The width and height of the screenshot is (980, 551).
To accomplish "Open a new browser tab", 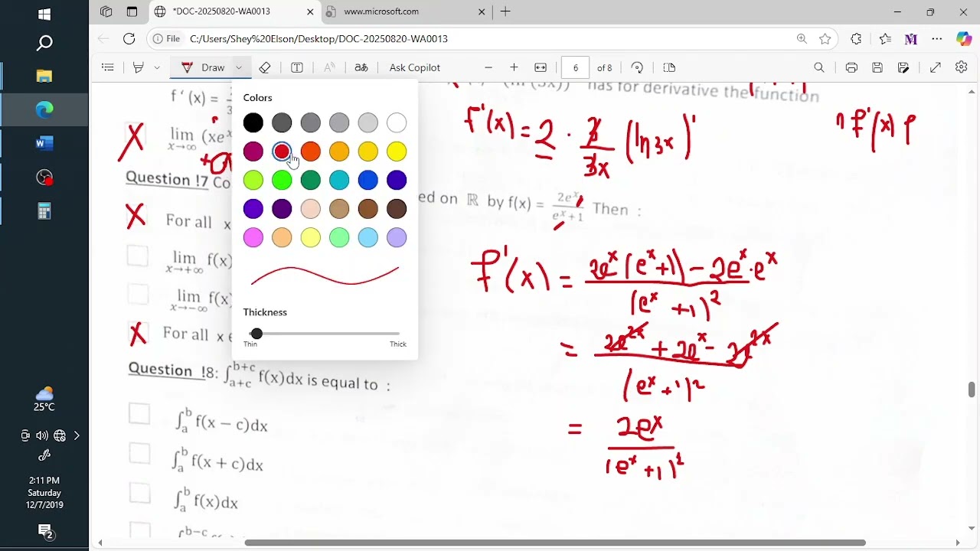I will (505, 11).
